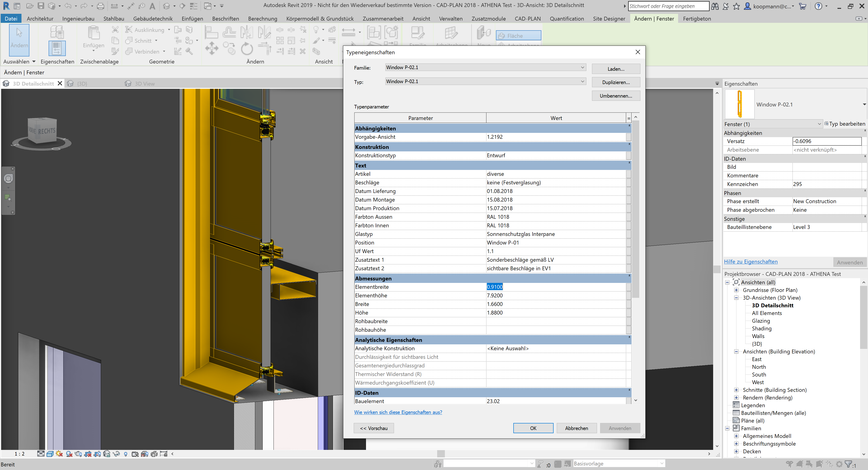
Task: Click the Duplizieren... button
Action: click(x=616, y=82)
